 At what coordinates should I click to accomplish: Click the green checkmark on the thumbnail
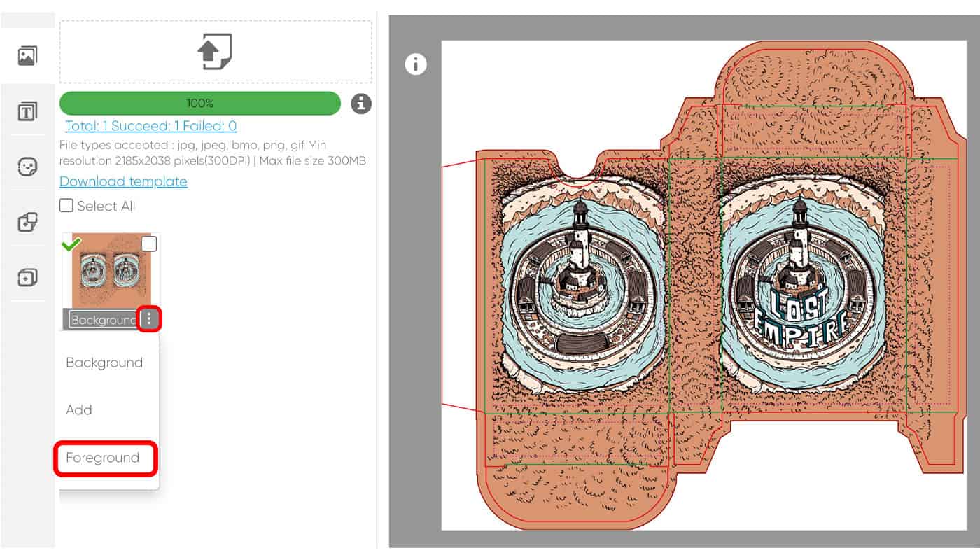click(x=71, y=244)
